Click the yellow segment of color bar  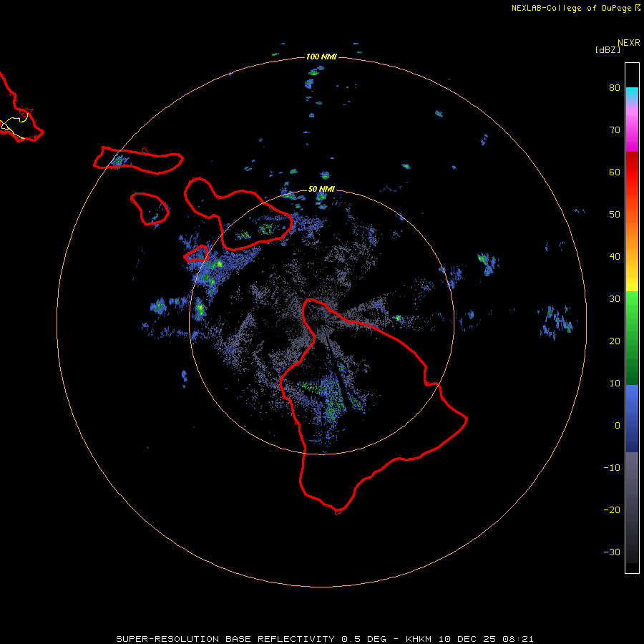632,283
